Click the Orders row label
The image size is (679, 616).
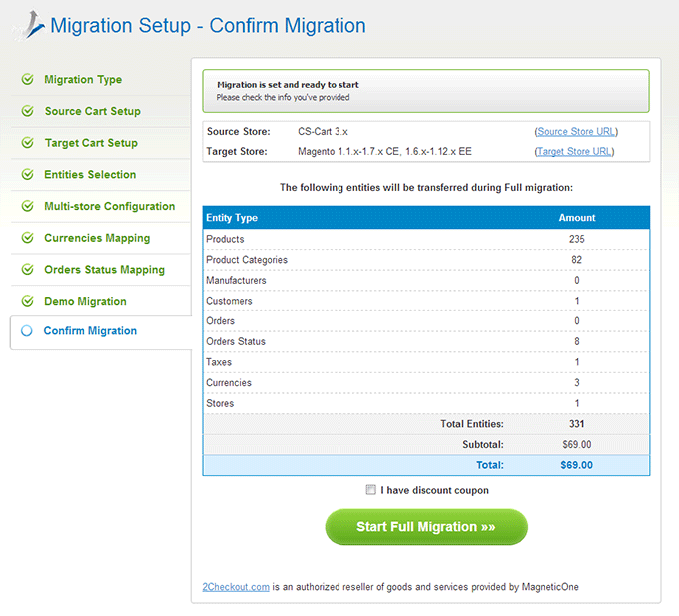[x=220, y=321]
